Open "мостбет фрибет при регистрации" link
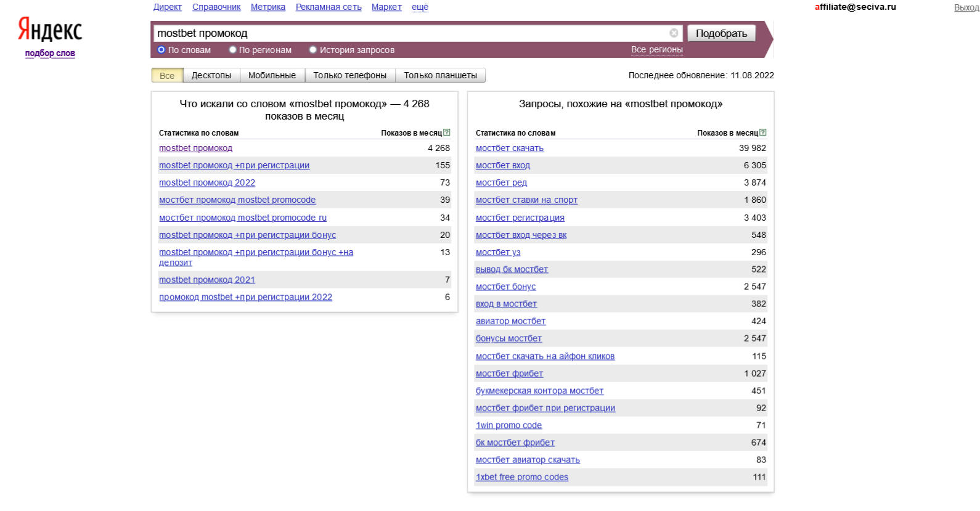Image resolution: width=980 pixels, height=511 pixels. pyautogui.click(x=545, y=408)
